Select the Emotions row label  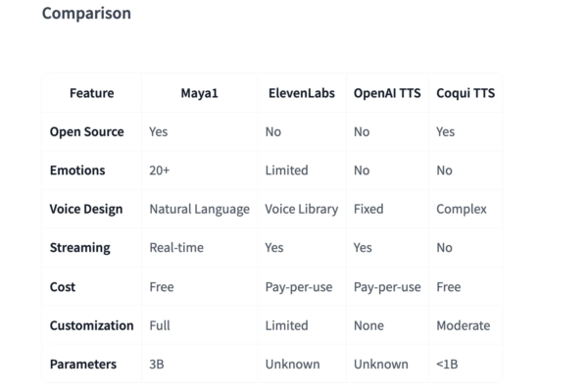[77, 171]
